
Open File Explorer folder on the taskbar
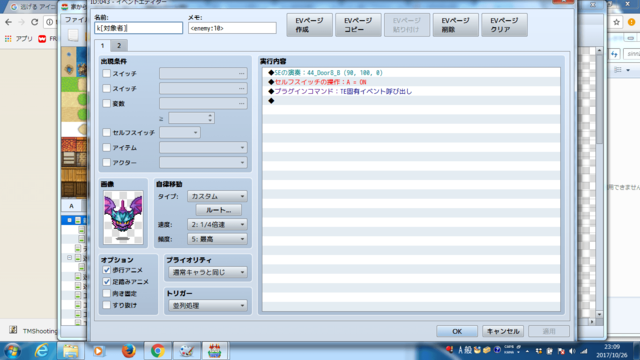click(70, 351)
